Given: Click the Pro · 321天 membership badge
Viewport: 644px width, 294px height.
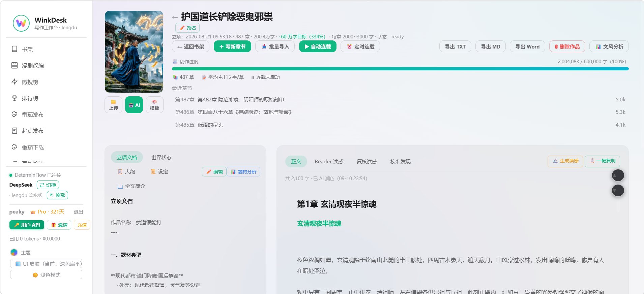Looking at the screenshot, I should point(47,212).
